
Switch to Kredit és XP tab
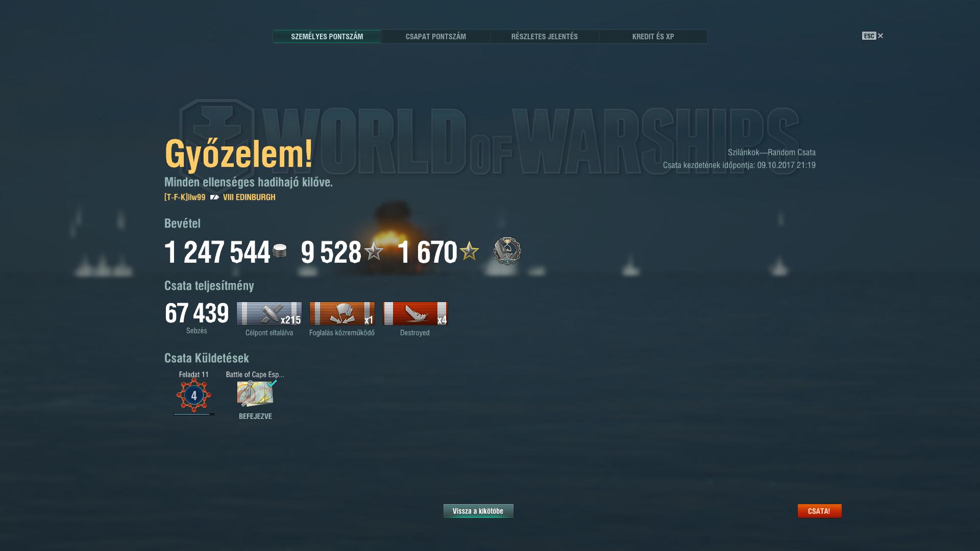[653, 36]
